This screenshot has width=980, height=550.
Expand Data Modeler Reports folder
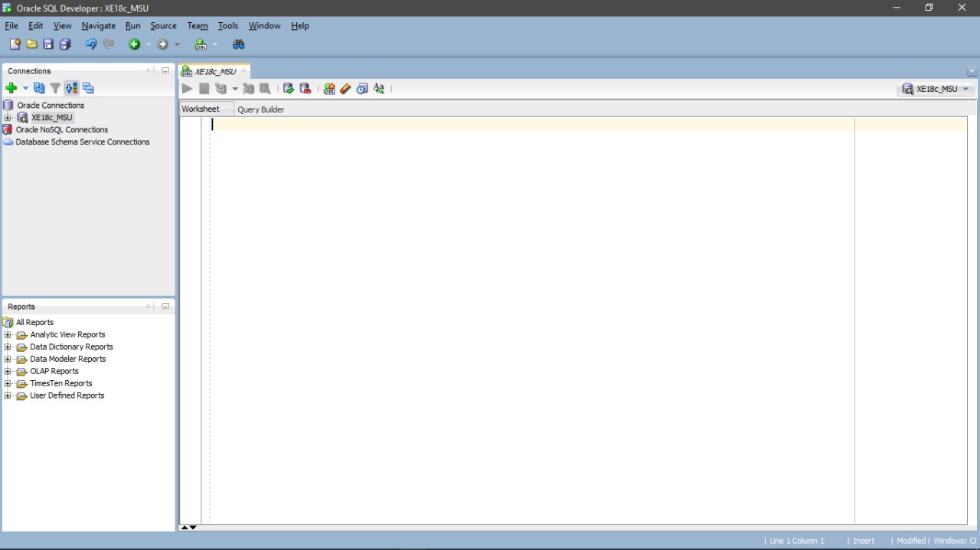(x=8, y=360)
